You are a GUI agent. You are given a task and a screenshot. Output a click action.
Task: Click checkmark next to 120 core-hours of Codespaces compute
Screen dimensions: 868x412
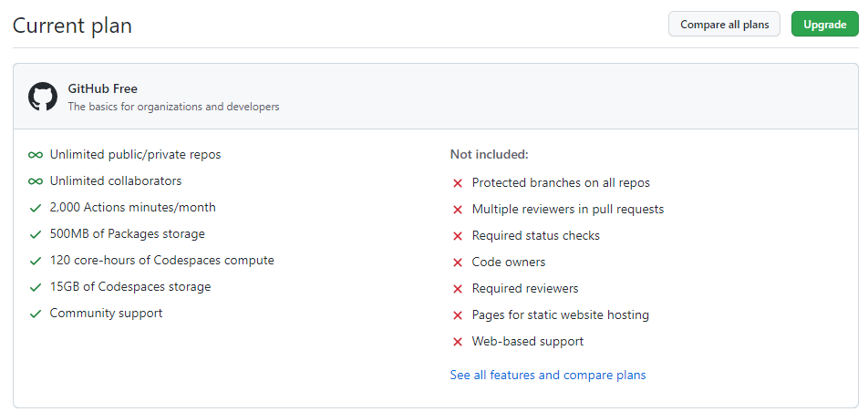pyautogui.click(x=36, y=261)
